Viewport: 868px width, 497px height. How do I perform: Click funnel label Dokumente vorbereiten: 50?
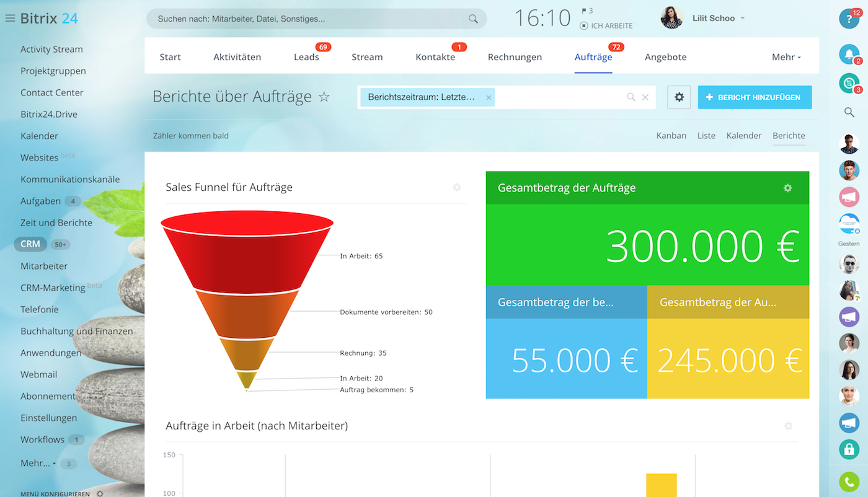386,312
